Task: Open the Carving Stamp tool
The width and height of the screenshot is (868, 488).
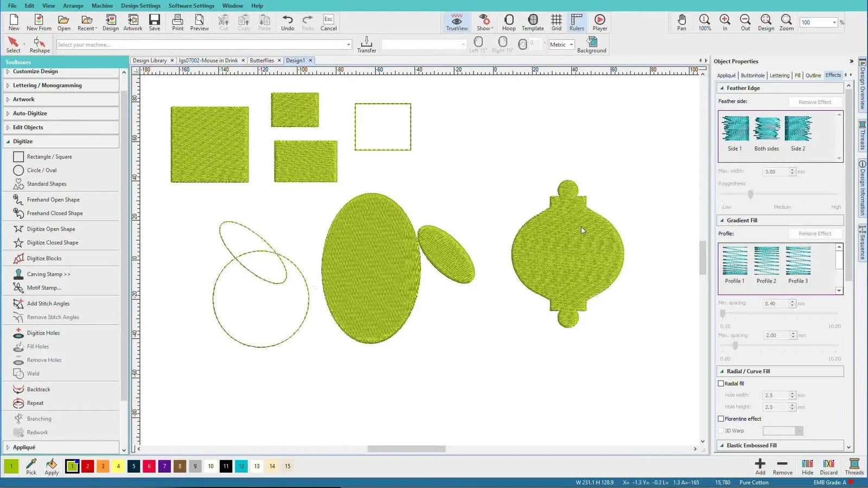Action: (49, 274)
